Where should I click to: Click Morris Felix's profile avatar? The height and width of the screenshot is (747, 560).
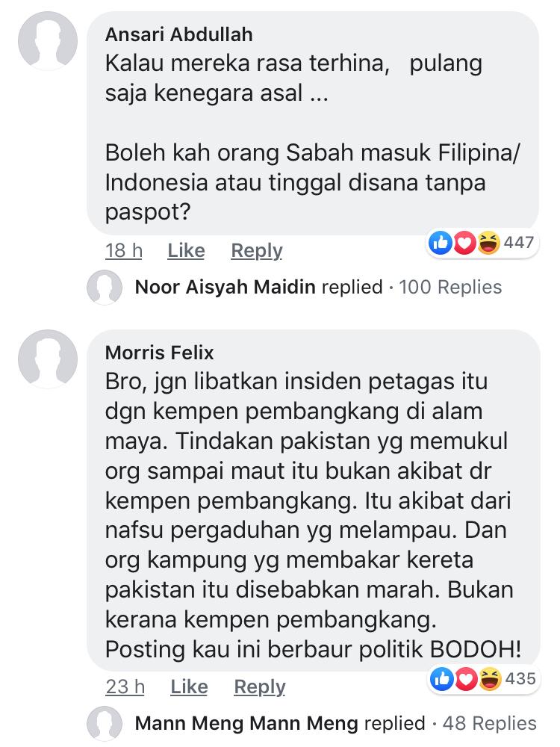[x=47, y=357]
